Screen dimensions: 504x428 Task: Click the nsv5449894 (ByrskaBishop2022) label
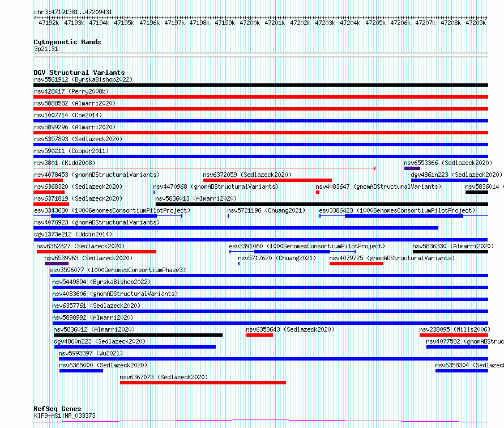tap(101, 282)
